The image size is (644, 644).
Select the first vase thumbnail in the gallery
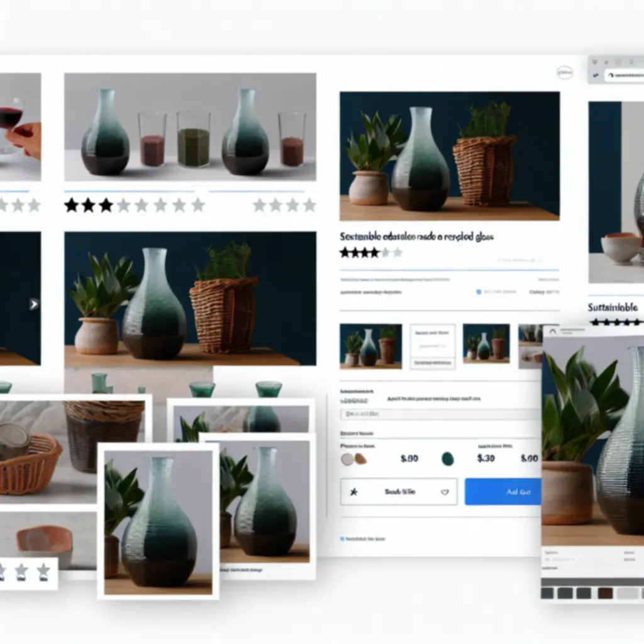point(370,345)
